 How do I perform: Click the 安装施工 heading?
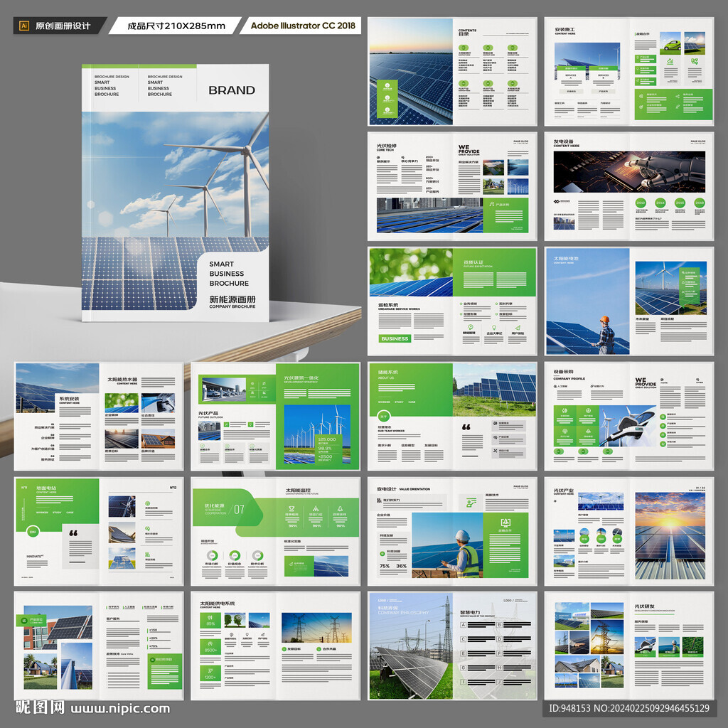(564, 31)
